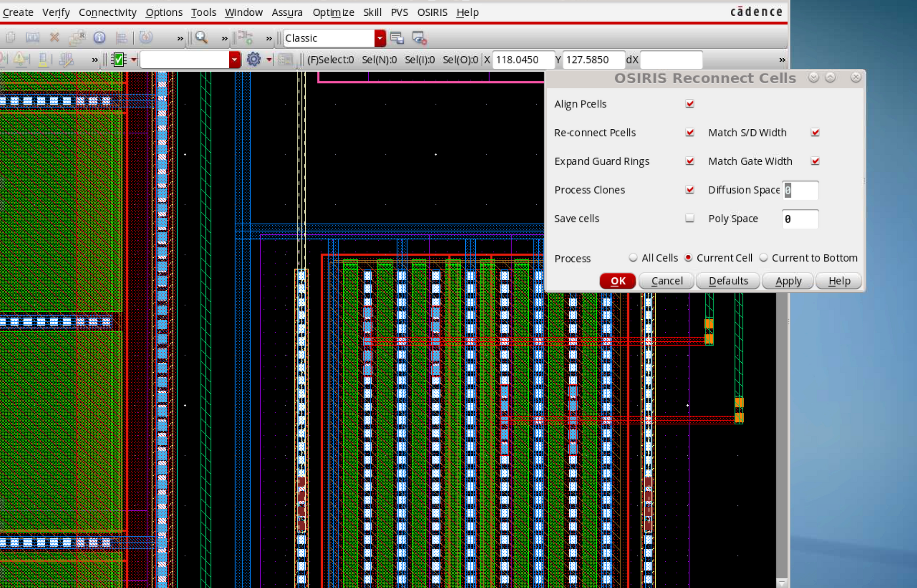The image size is (917, 588).
Task: Open the dropdown arrow beside the gear icon
Action: point(269,60)
